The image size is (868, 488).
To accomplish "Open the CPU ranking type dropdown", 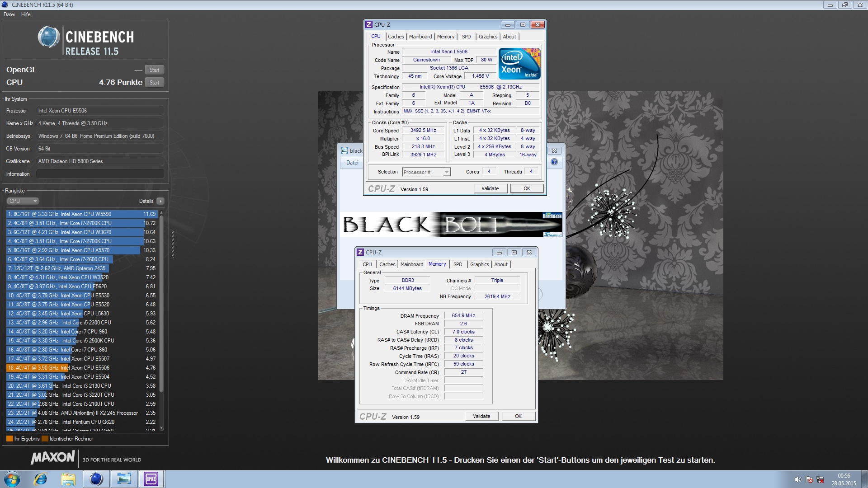I will pyautogui.click(x=23, y=201).
